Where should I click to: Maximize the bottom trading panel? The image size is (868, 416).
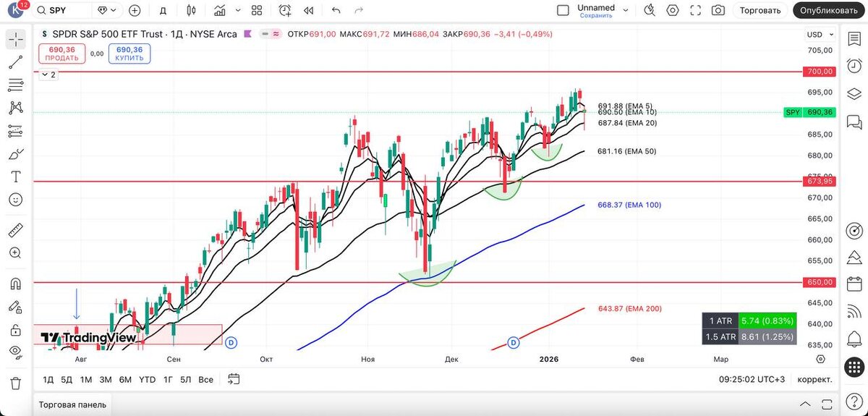coord(825,404)
